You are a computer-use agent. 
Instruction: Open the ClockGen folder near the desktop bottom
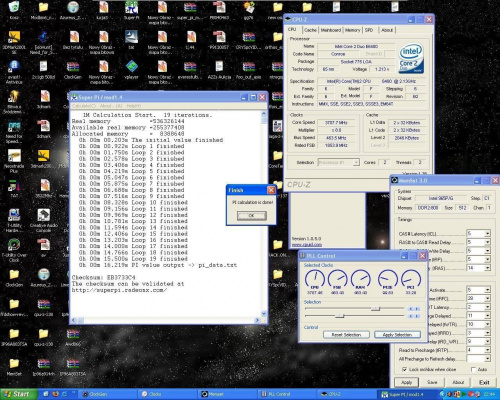pyautogui.click(x=14, y=278)
